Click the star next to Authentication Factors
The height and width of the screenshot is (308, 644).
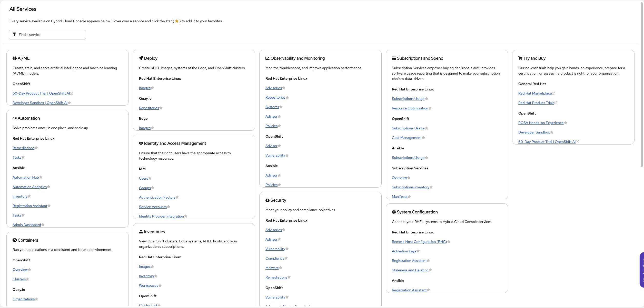[177, 197]
